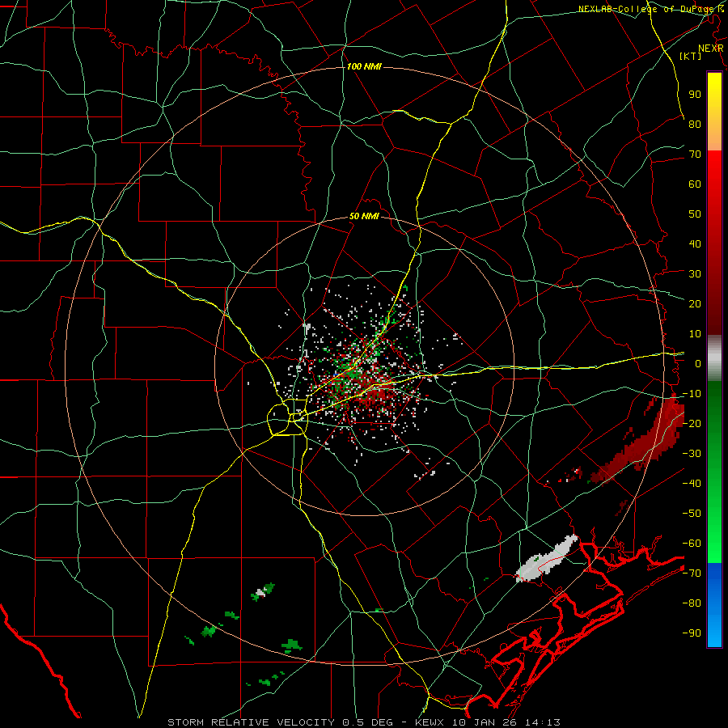Click the "-10" velocity scale value

click(x=692, y=394)
